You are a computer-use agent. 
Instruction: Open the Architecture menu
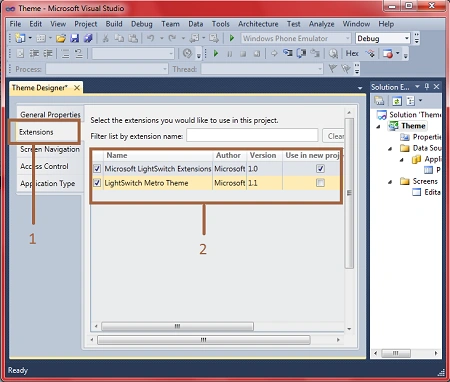click(x=258, y=24)
